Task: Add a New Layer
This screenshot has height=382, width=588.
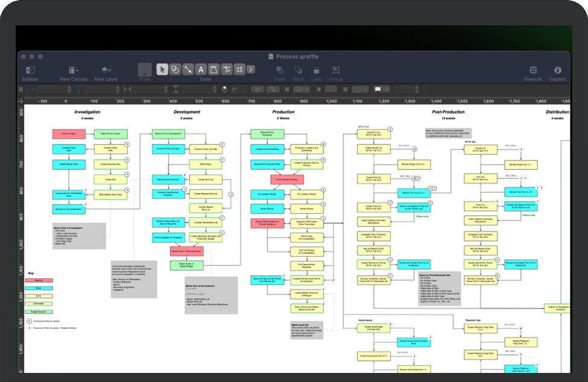Action: (106, 70)
